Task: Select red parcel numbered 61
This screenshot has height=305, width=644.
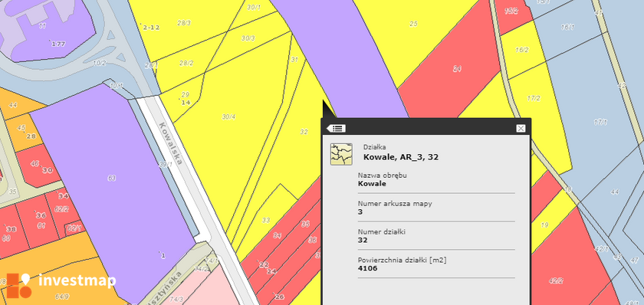Action: point(41,226)
